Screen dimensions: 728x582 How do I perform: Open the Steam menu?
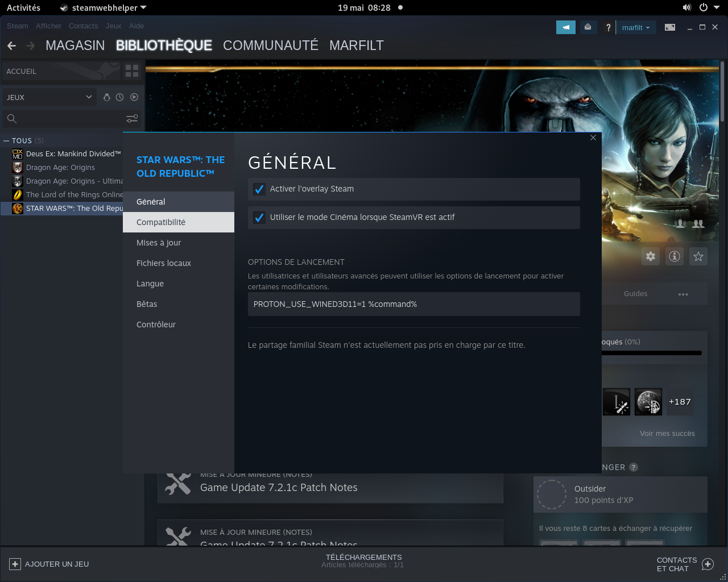coord(17,26)
